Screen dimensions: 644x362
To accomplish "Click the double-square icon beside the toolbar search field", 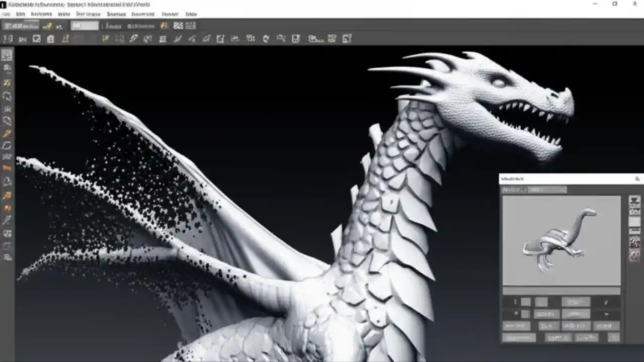I will pos(180,26).
